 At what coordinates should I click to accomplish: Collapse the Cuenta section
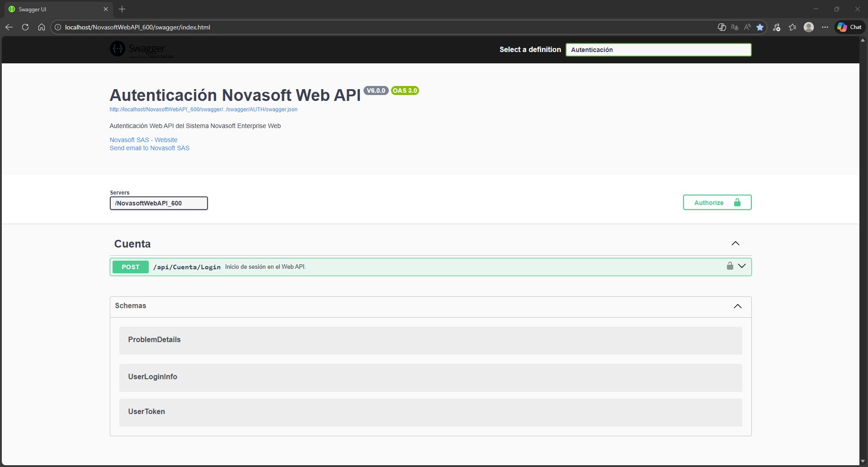736,243
